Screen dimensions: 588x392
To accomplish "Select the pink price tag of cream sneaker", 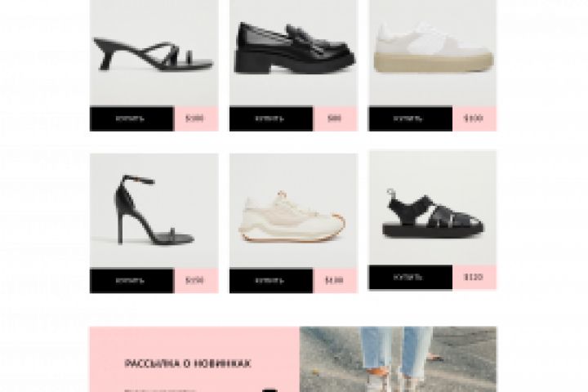I will click(x=336, y=281).
